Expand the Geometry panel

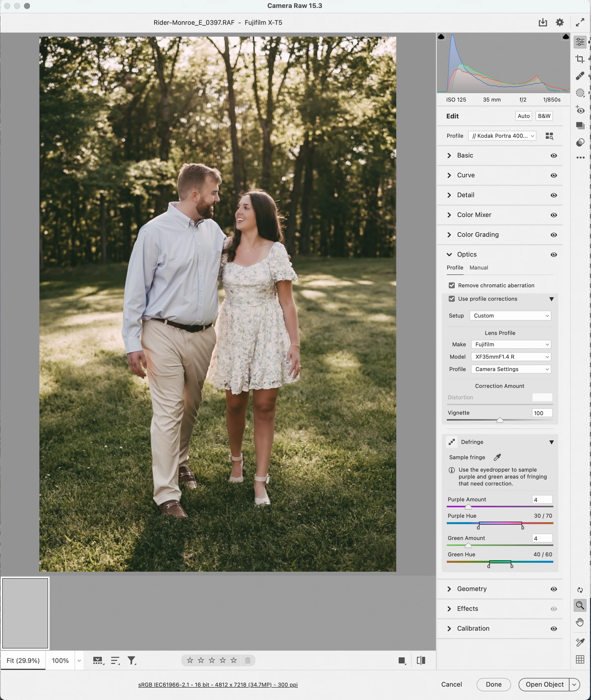pos(472,589)
